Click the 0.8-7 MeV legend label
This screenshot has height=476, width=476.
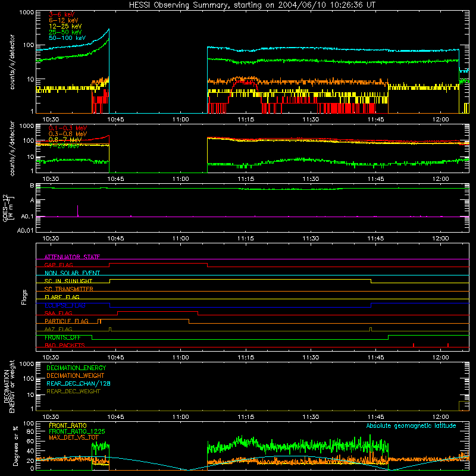tap(65, 140)
